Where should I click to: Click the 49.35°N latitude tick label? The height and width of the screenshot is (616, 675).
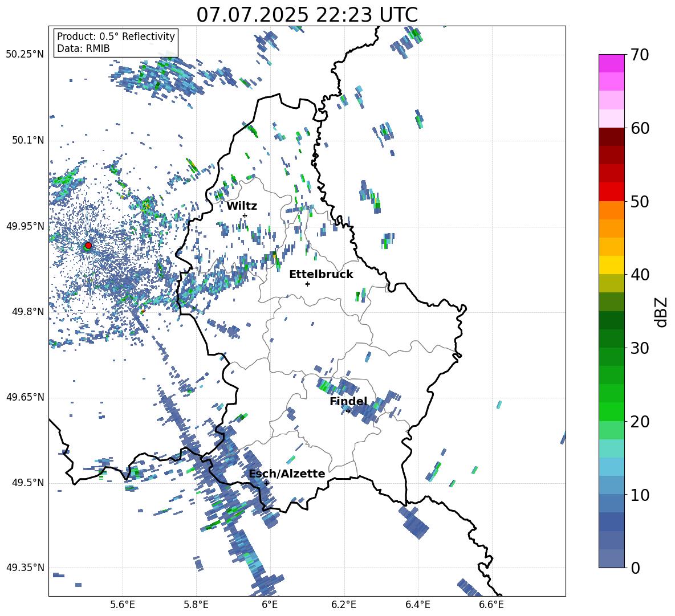[25, 568]
